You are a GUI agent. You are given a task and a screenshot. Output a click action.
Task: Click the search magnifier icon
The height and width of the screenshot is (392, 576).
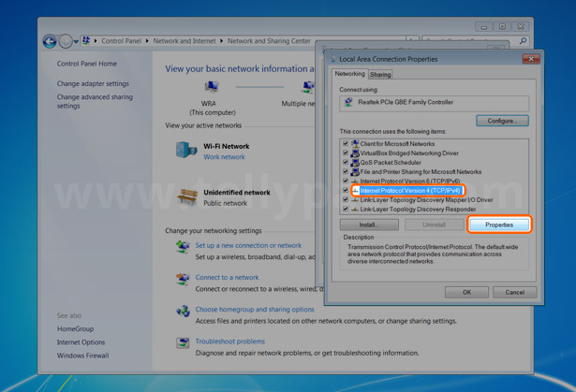523,41
